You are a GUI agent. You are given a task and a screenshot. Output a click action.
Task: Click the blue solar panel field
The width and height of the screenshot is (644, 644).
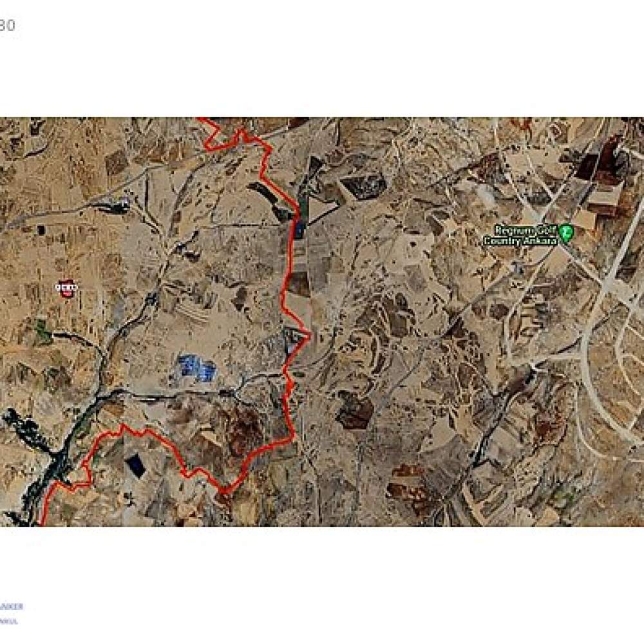point(197,368)
